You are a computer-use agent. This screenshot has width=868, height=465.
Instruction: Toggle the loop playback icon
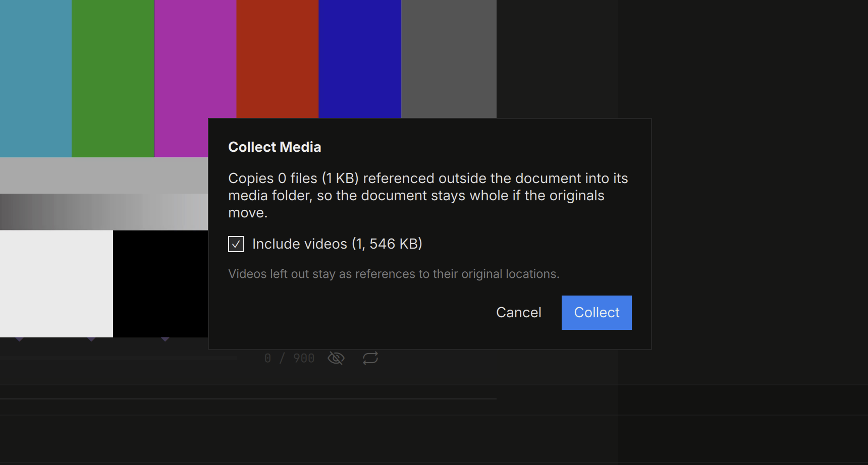(x=370, y=358)
